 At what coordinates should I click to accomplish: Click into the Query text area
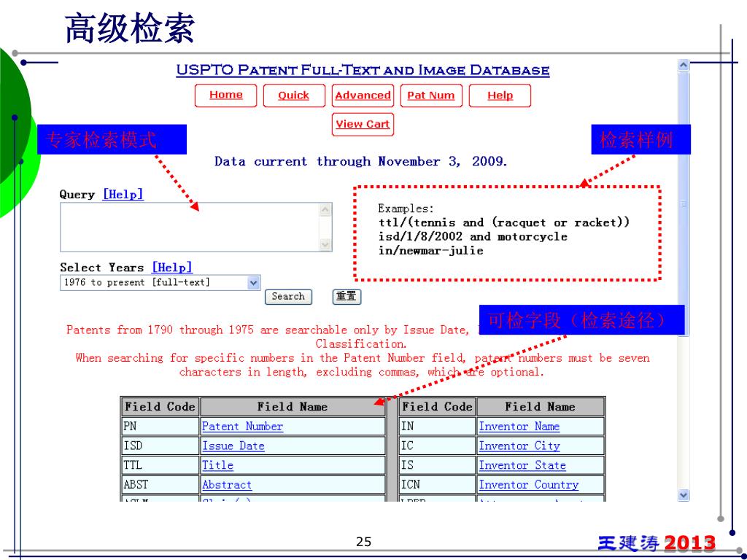tap(190, 227)
